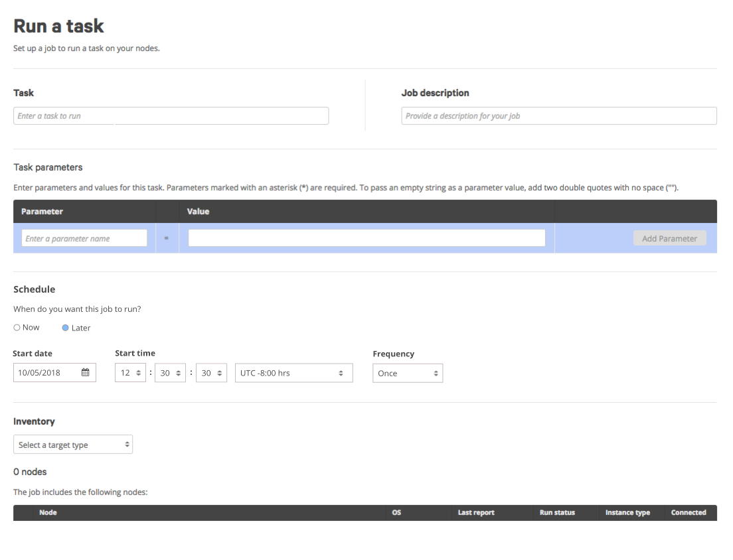Click the 0 nodes count text
This screenshot has height=560, width=733.
pos(30,472)
